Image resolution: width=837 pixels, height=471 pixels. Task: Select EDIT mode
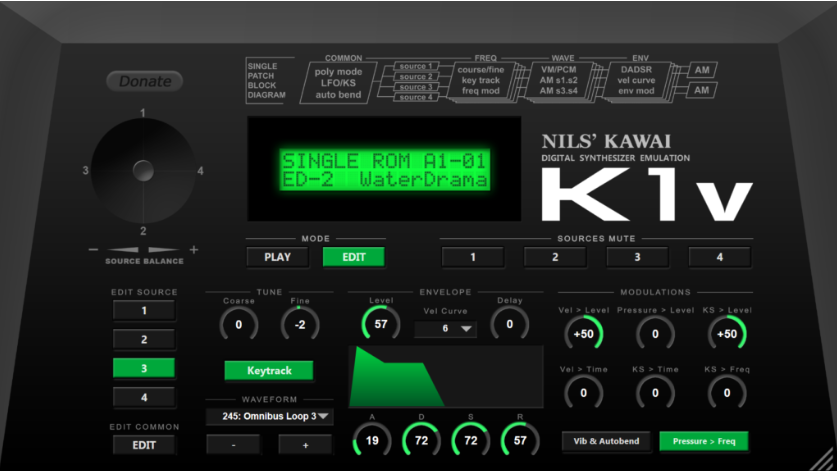click(x=353, y=257)
